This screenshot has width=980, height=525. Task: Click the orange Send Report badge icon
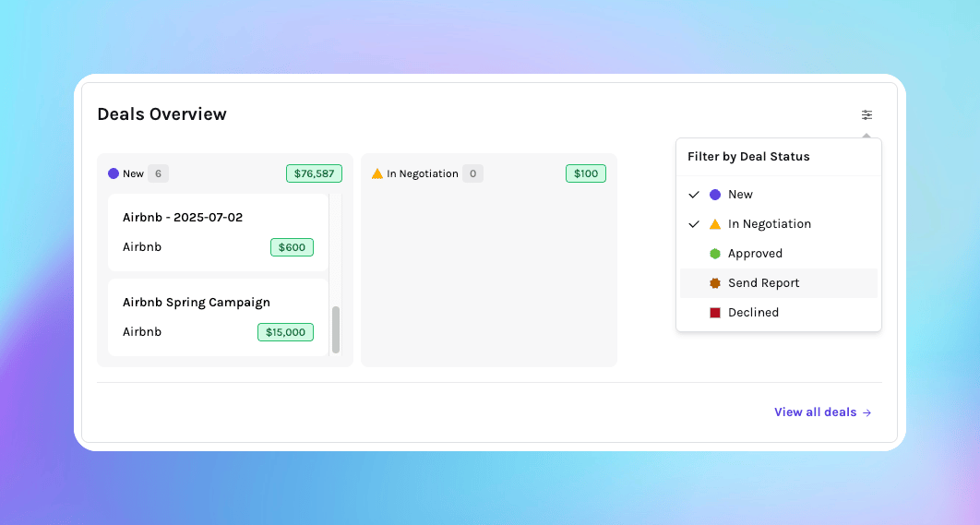[x=715, y=283]
